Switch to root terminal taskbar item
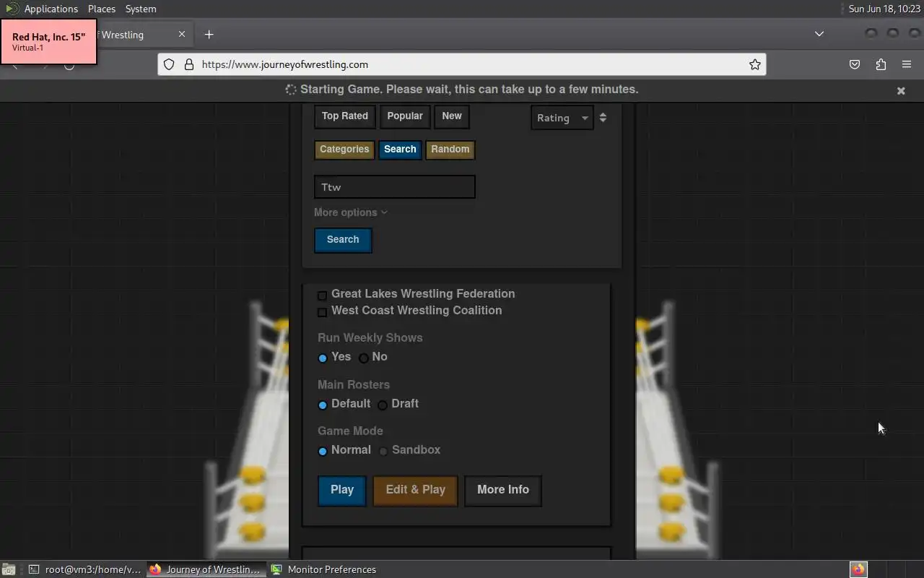 tap(85, 569)
